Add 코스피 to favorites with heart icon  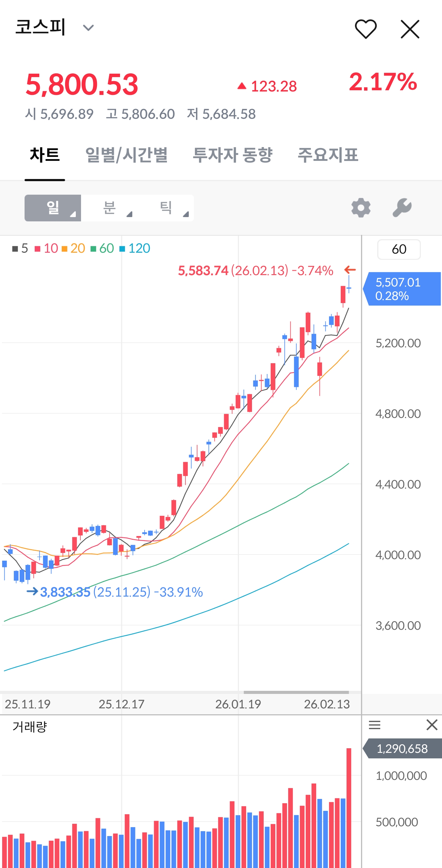pyautogui.click(x=366, y=29)
